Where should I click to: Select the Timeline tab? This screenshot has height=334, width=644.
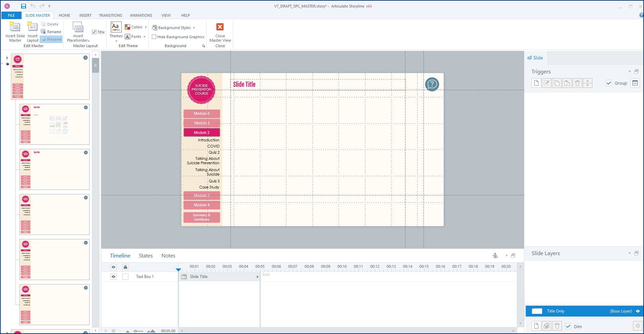(x=120, y=256)
